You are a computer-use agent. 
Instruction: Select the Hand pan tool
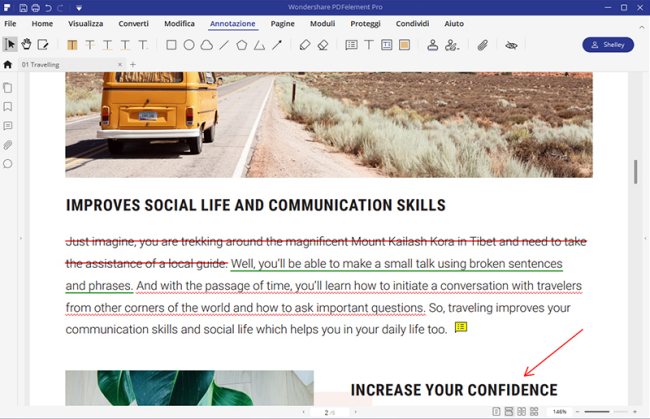(x=26, y=45)
